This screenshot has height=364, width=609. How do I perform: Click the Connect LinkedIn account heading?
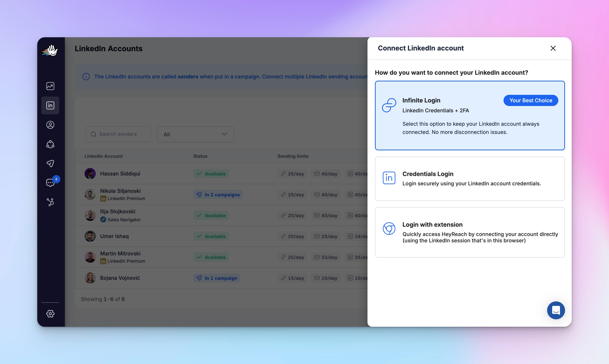tap(421, 48)
